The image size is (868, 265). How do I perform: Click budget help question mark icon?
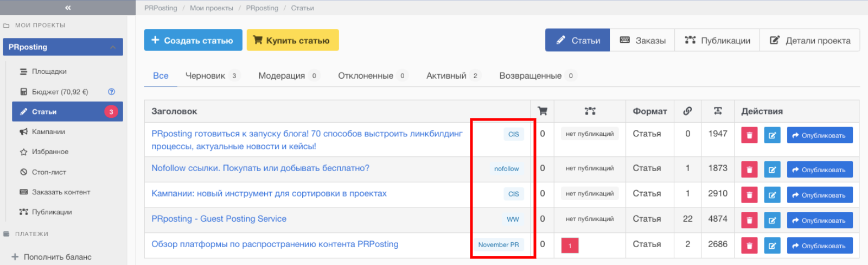pyautogui.click(x=111, y=92)
